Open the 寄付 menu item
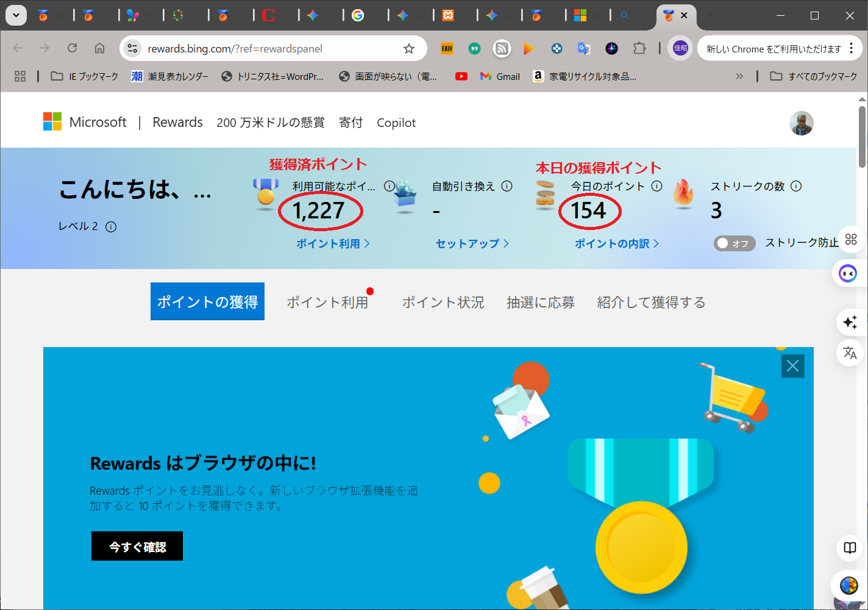The image size is (868, 610). pos(350,123)
